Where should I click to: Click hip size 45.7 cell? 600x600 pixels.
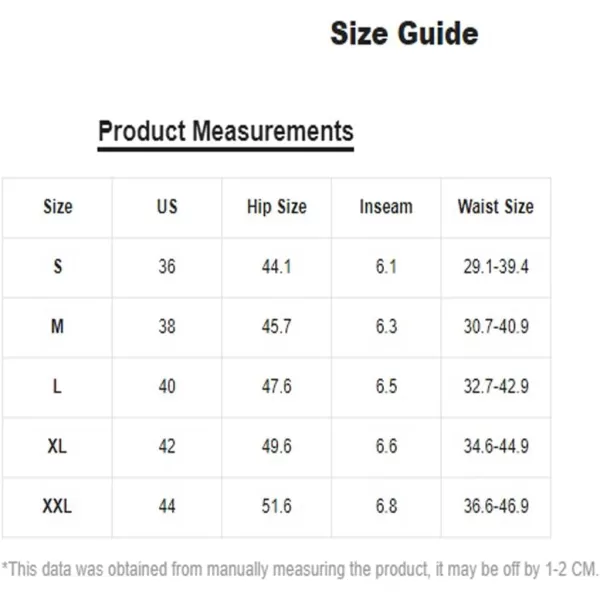click(277, 326)
